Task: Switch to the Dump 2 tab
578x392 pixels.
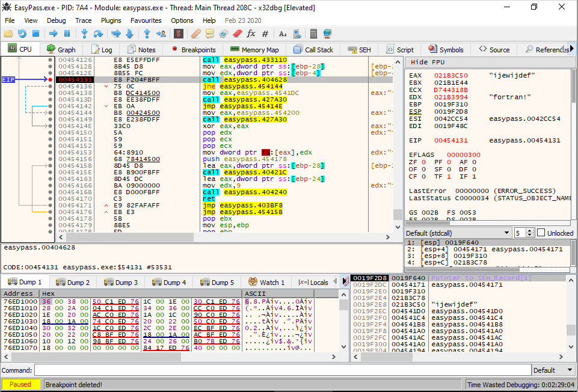Action: (x=73, y=282)
